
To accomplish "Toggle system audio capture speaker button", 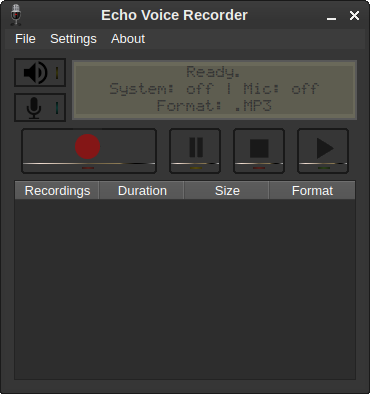I will (40, 73).
